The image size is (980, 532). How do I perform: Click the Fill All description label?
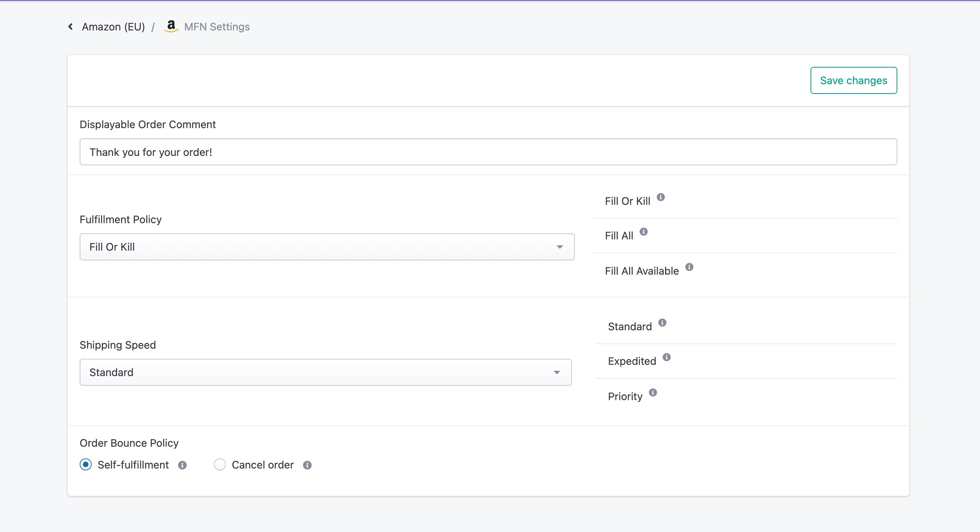click(x=619, y=236)
